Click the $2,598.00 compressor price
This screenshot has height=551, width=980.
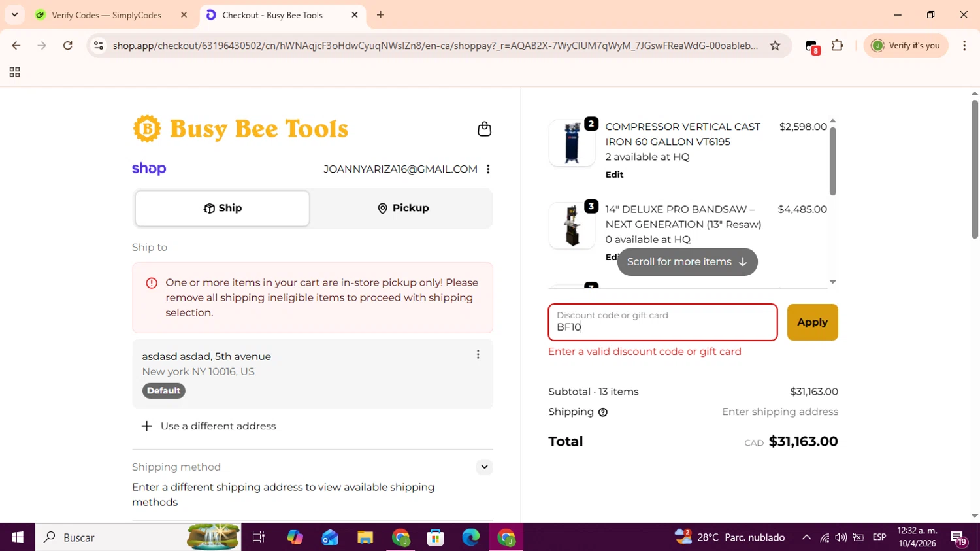click(803, 127)
